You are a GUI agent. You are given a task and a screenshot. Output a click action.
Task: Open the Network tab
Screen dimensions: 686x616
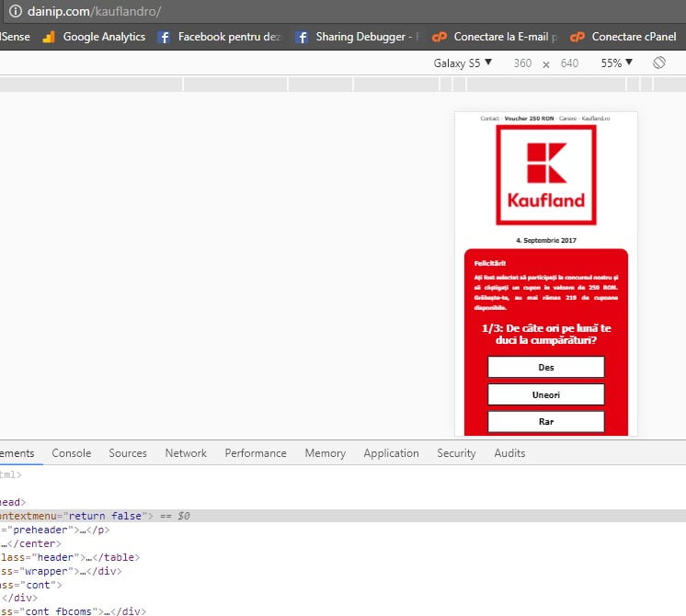pos(186,453)
